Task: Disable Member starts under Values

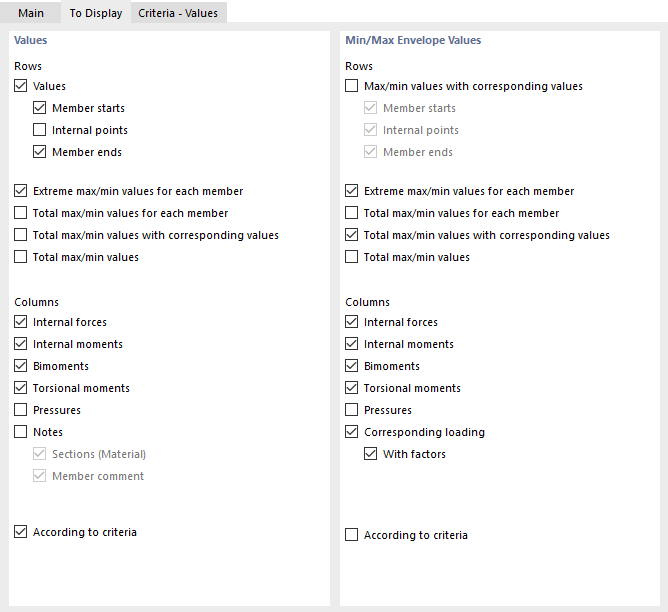Action: 40,108
